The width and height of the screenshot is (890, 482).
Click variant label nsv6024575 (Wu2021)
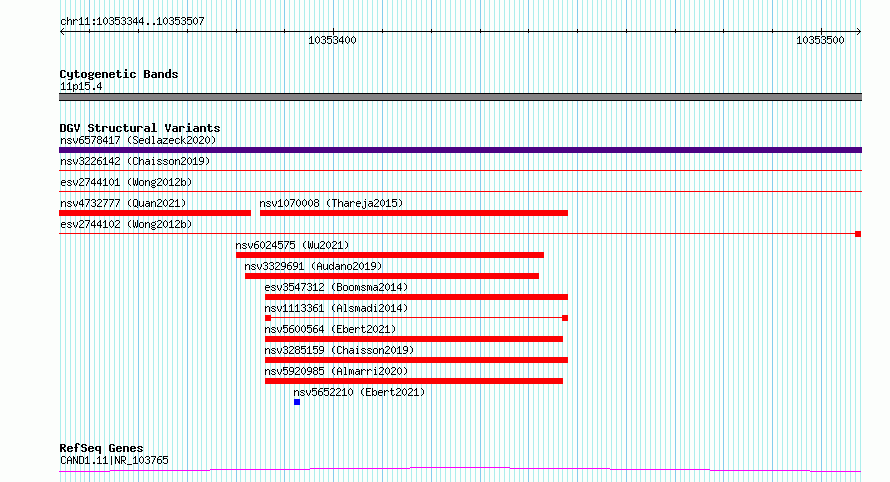click(292, 245)
